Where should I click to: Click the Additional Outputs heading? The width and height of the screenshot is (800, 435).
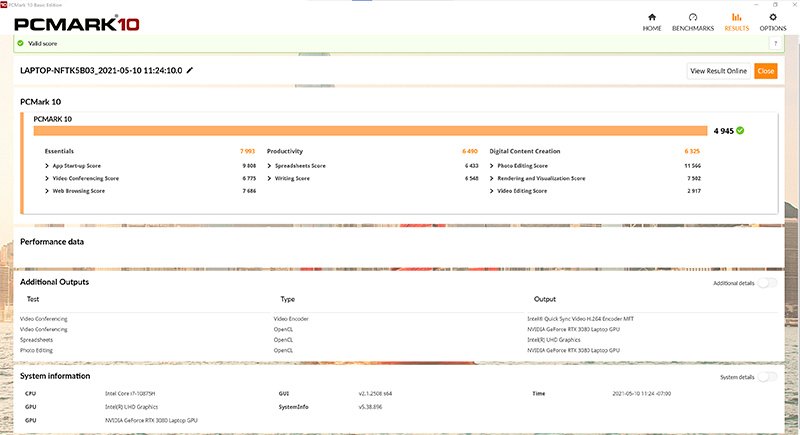coord(55,282)
